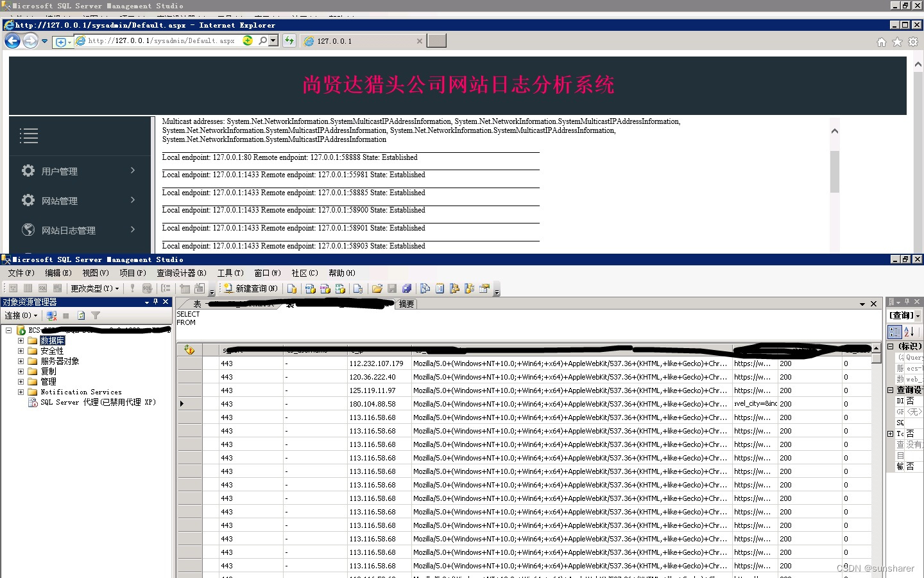Click the Disconnect icon in Object Explorer

click(x=52, y=315)
